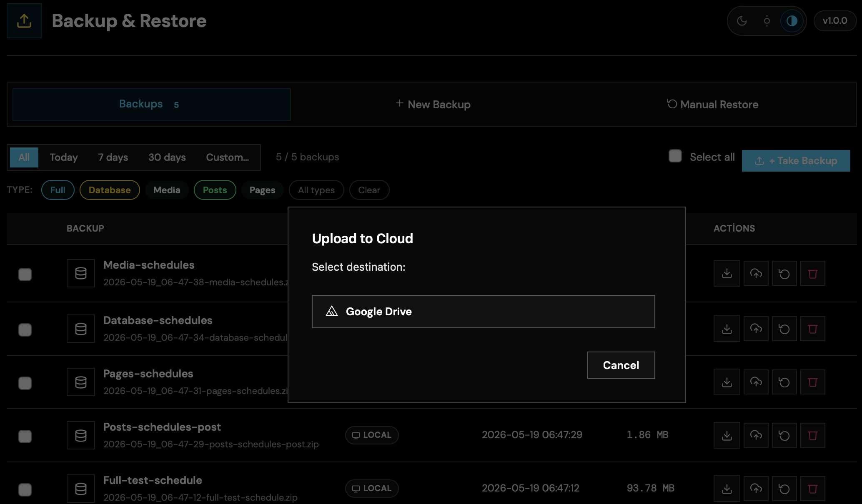Check the Select all checkbox
The width and height of the screenshot is (862, 504).
(x=675, y=156)
